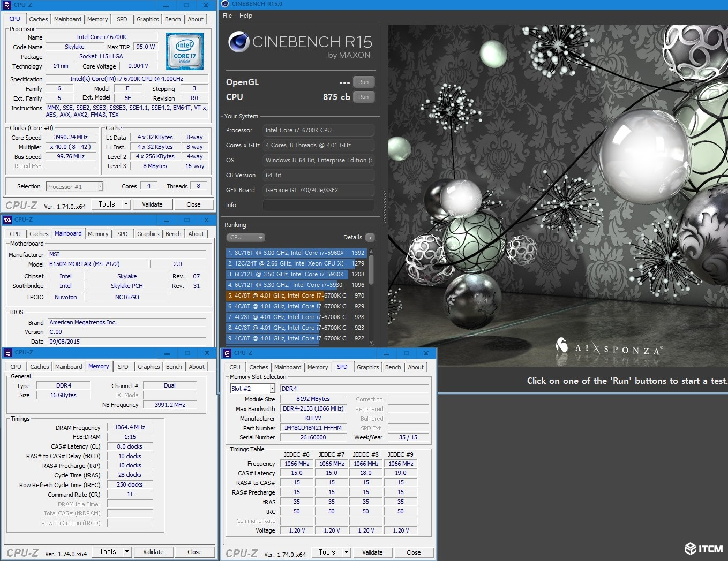
Task: Click Validate in the CPU tab window
Action: pos(152,204)
